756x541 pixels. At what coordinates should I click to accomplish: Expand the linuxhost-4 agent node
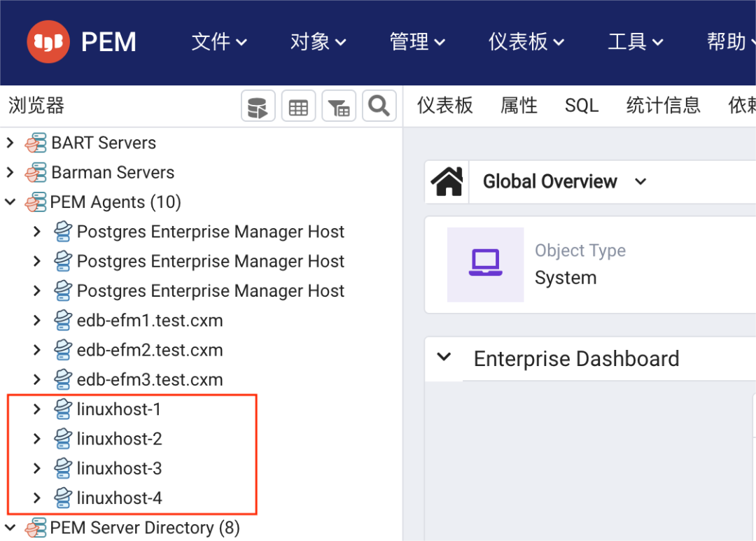pos(37,498)
